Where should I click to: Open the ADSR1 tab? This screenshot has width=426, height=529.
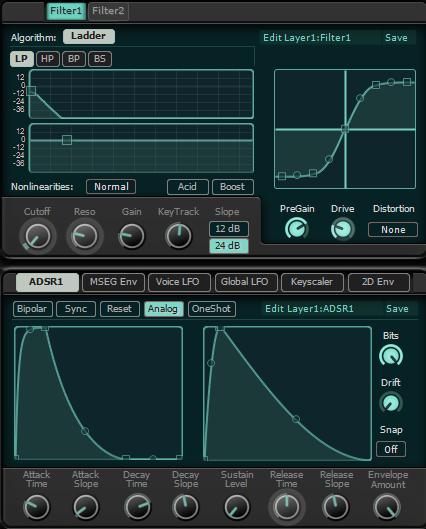click(x=47, y=282)
